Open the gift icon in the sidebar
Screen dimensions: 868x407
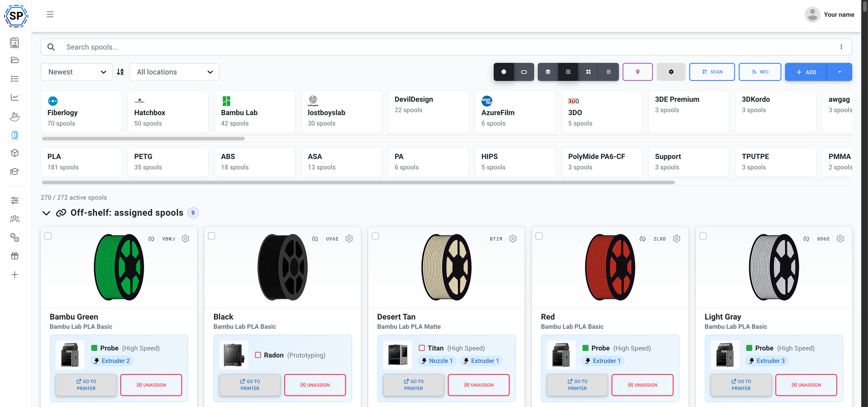coord(15,256)
